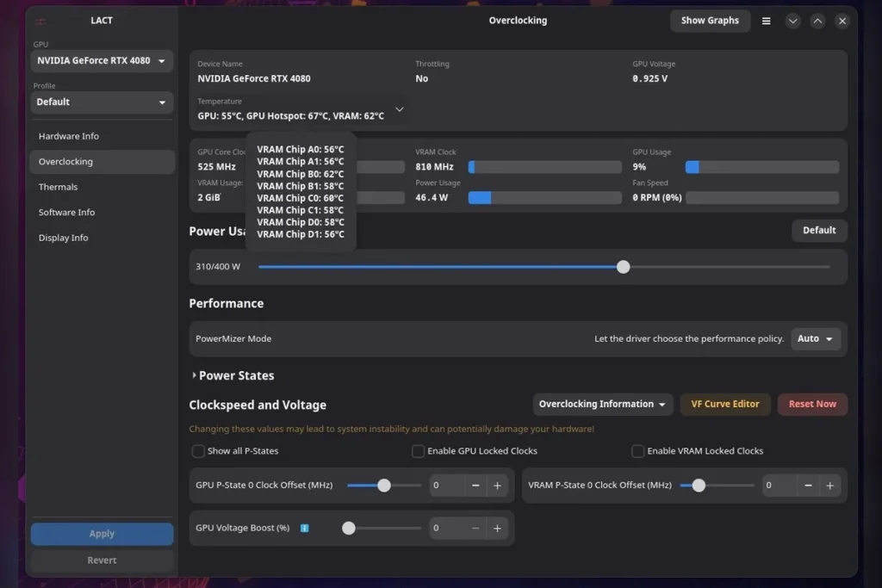Click the '310/400 W' power limit label

tap(218, 267)
